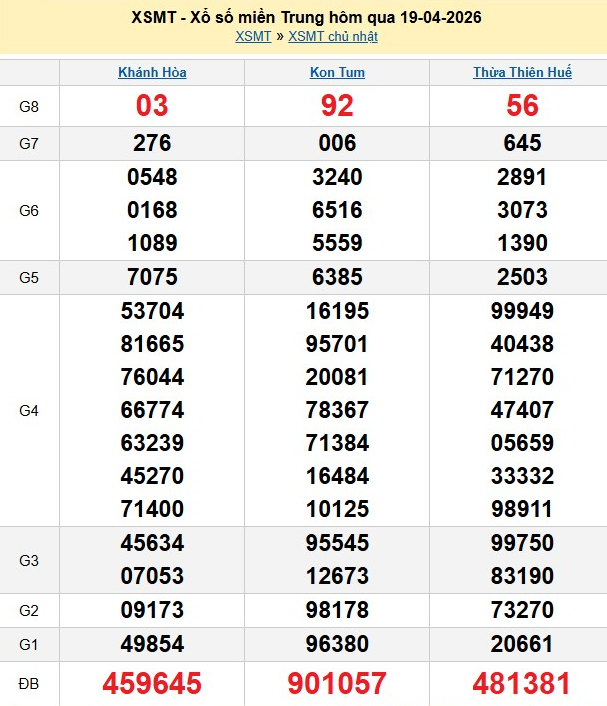Select Thừa Thiên Huế special prize 481381
The width and height of the screenshot is (607, 706).
pyautogui.click(x=522, y=683)
